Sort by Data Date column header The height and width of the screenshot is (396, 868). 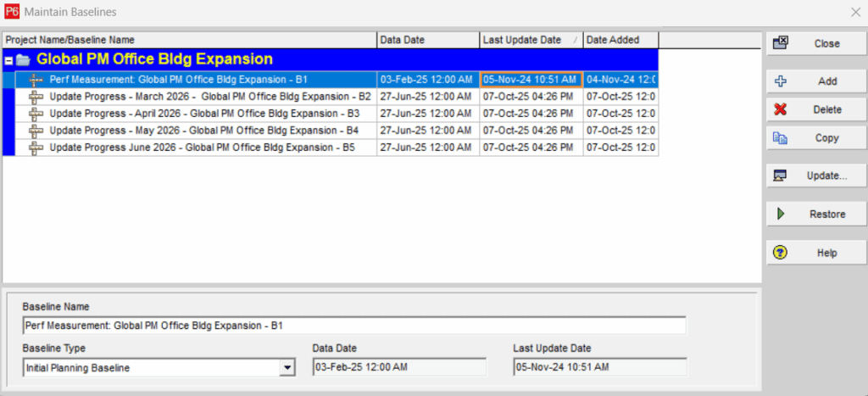pos(427,40)
